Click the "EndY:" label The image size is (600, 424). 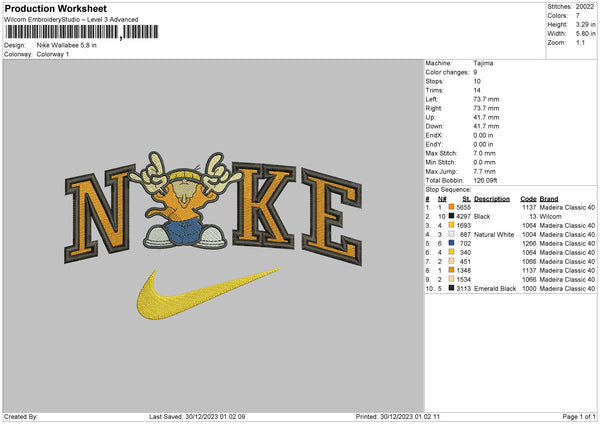tap(434, 144)
